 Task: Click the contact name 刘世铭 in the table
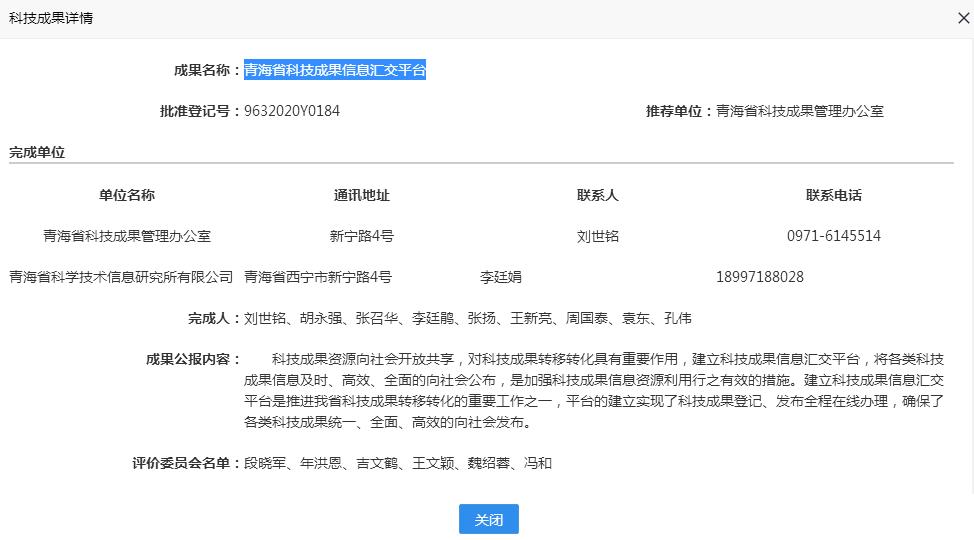click(x=597, y=237)
